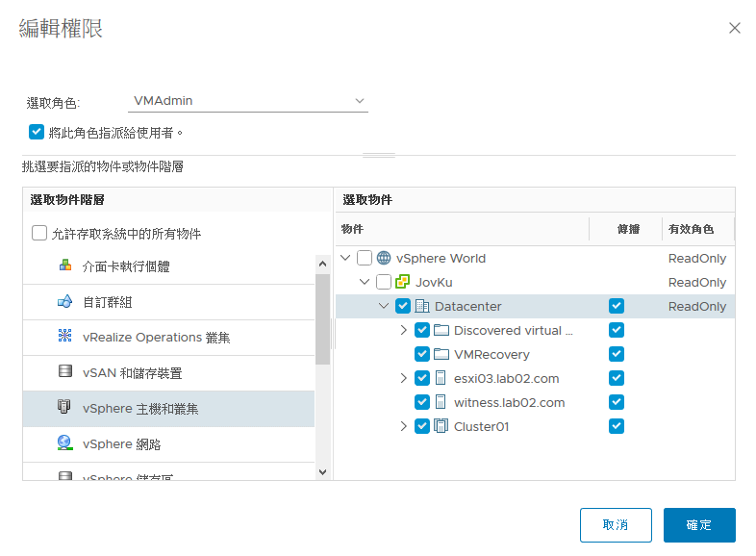Select vSAN 和儲存裝置 hierarchy item
Screen dimensions: 756x556
(168, 373)
